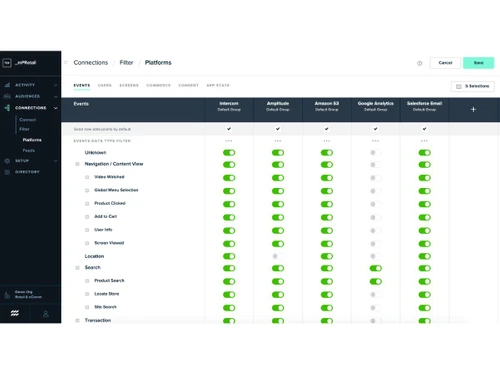The image size is (500, 375).
Task: Click the collapse sidebar icon left of Connections breadcrumb
Action: tap(66, 62)
